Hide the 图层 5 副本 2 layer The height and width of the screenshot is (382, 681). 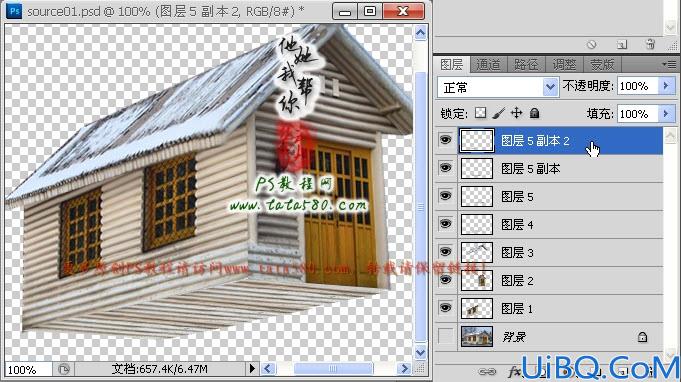[445, 140]
